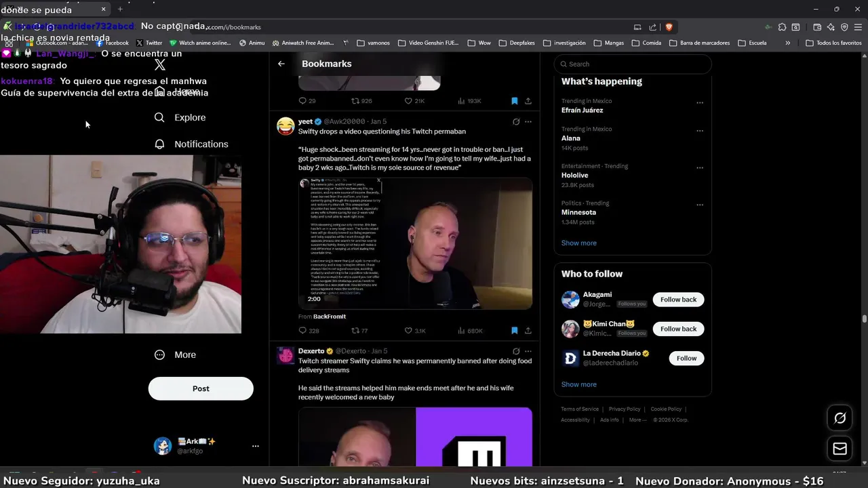The width and height of the screenshot is (868, 488).
Task: Open the BackFromIt source link
Action: point(330,317)
